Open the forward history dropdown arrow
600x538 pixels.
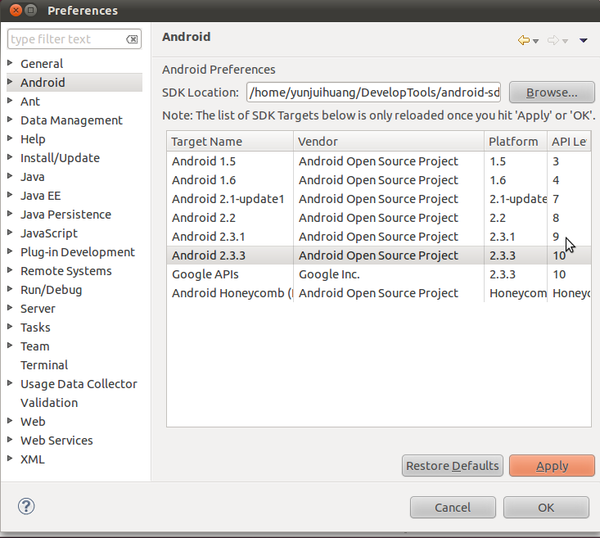coord(565,41)
